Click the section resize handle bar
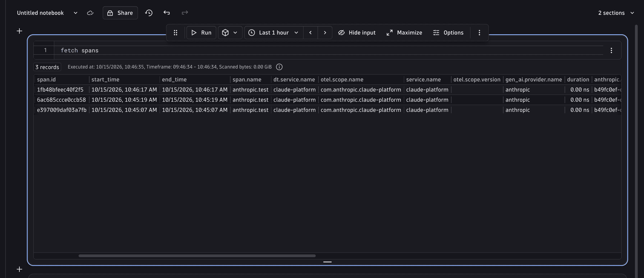Viewport: 644px width, 278px height. point(327,262)
